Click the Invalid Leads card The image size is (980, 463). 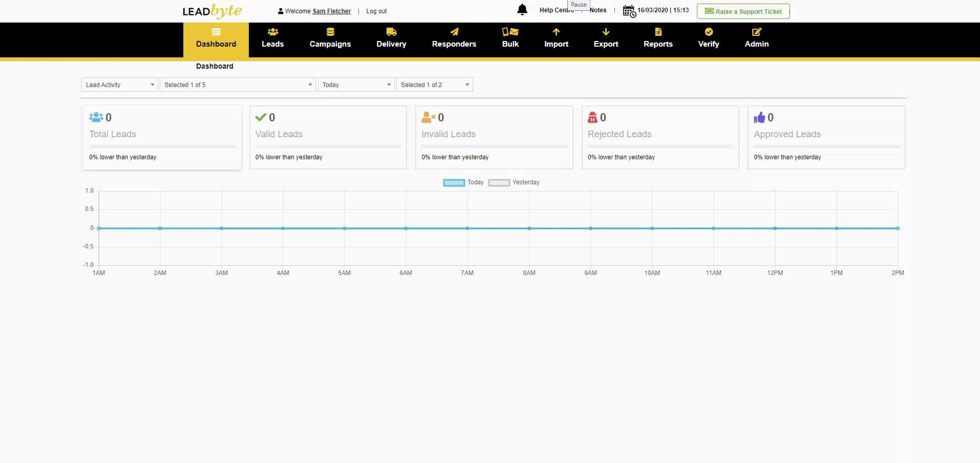coord(494,137)
